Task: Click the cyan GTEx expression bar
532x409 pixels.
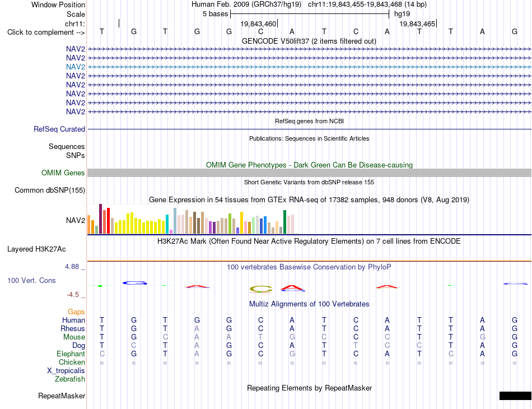Action: click(x=167, y=224)
